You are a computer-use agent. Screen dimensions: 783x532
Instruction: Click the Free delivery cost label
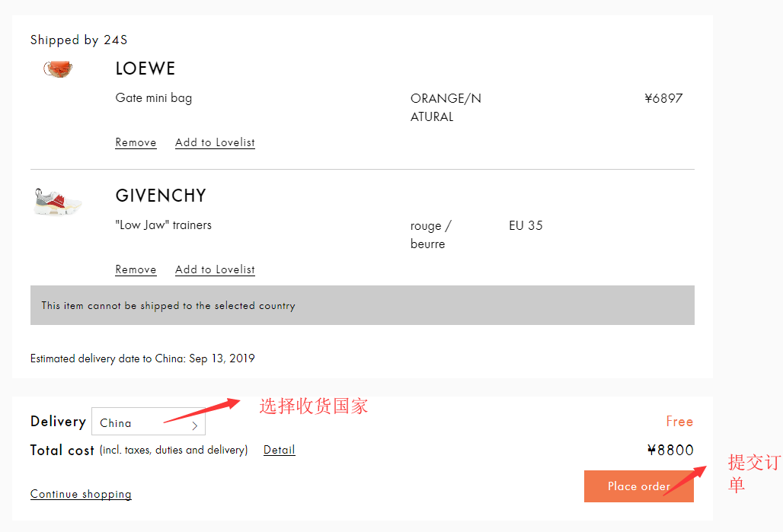click(679, 422)
